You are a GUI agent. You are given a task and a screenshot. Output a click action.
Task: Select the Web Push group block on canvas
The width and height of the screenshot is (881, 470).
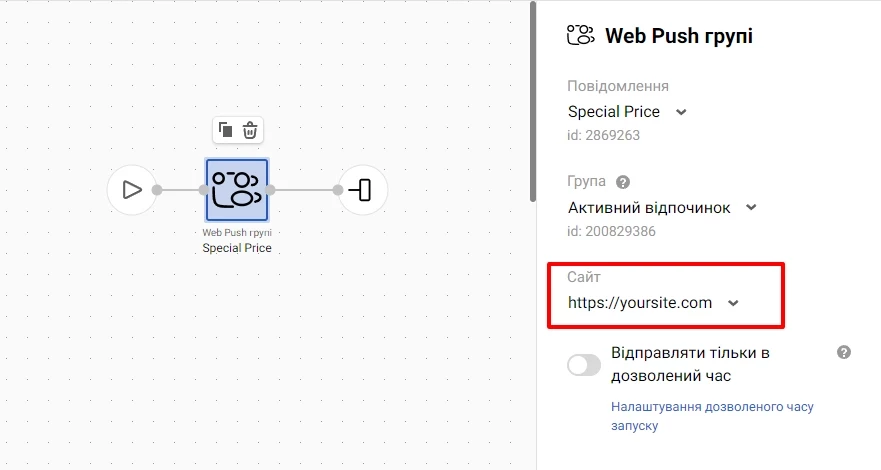tap(237, 190)
